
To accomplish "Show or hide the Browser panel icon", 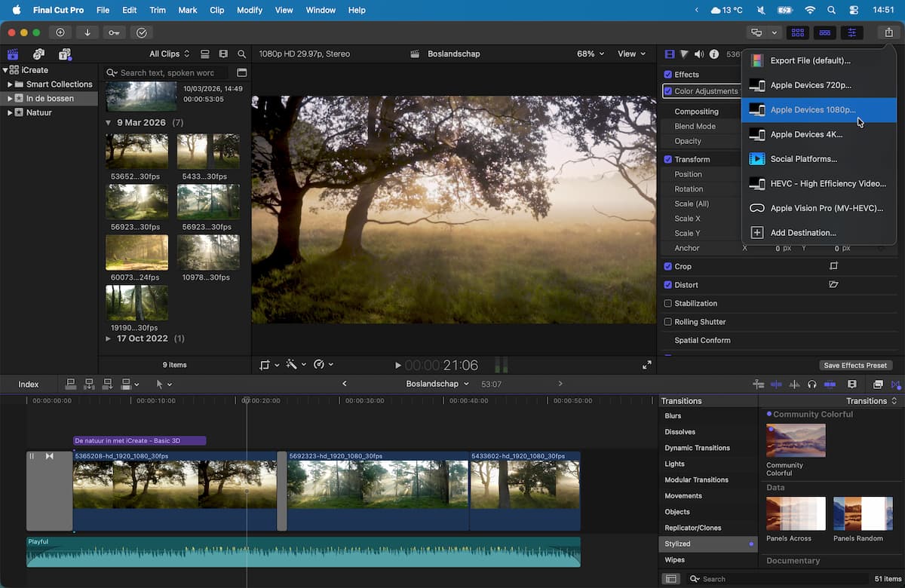I will pos(798,32).
